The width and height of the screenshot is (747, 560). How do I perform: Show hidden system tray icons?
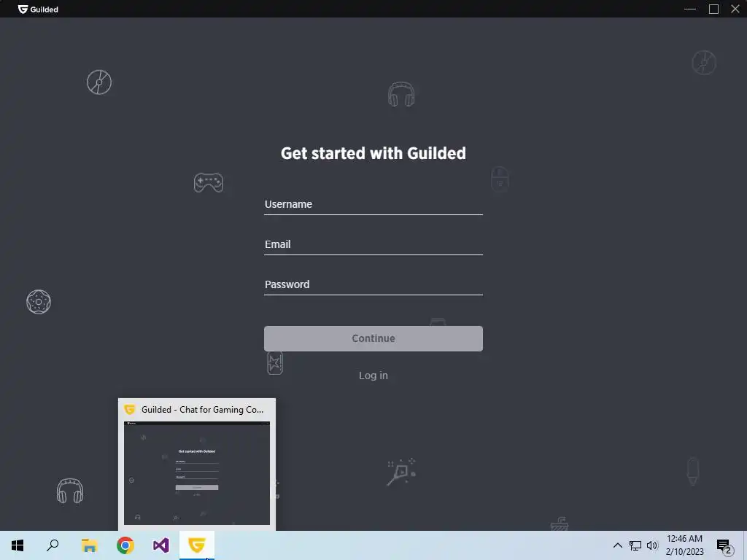pyautogui.click(x=617, y=545)
